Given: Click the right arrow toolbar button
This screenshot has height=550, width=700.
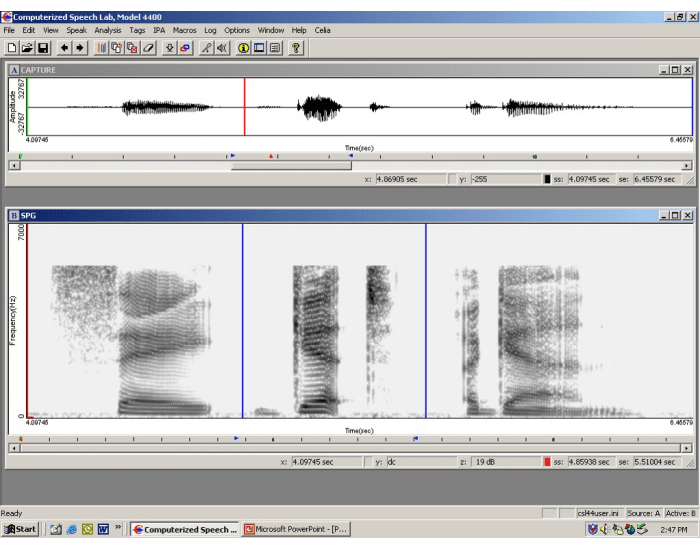Looking at the screenshot, I should coord(80,48).
